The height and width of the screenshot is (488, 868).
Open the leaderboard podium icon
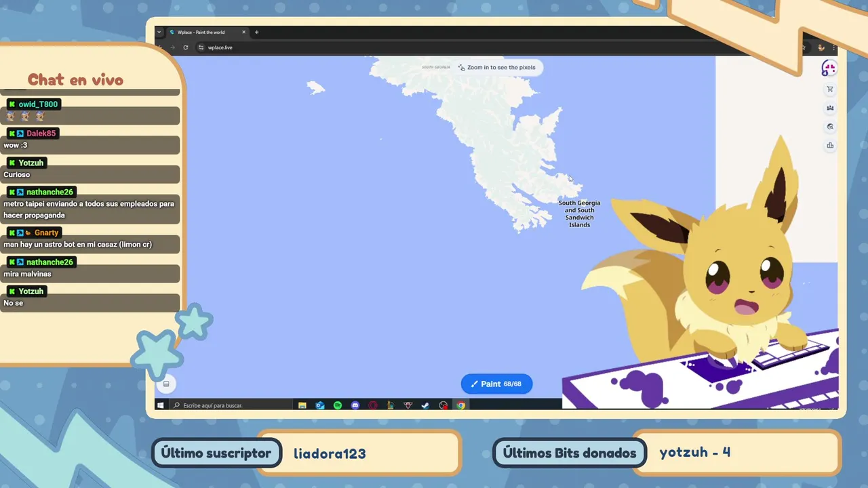[830, 145]
